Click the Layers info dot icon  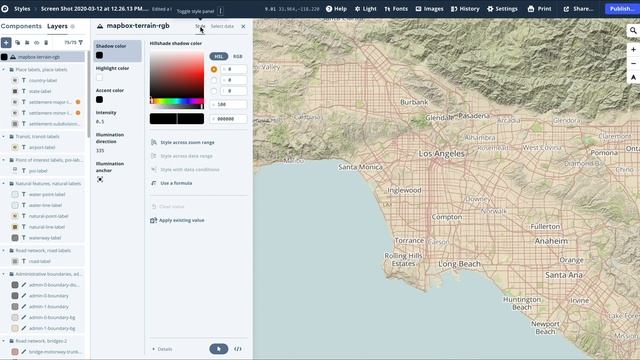pos(73,27)
